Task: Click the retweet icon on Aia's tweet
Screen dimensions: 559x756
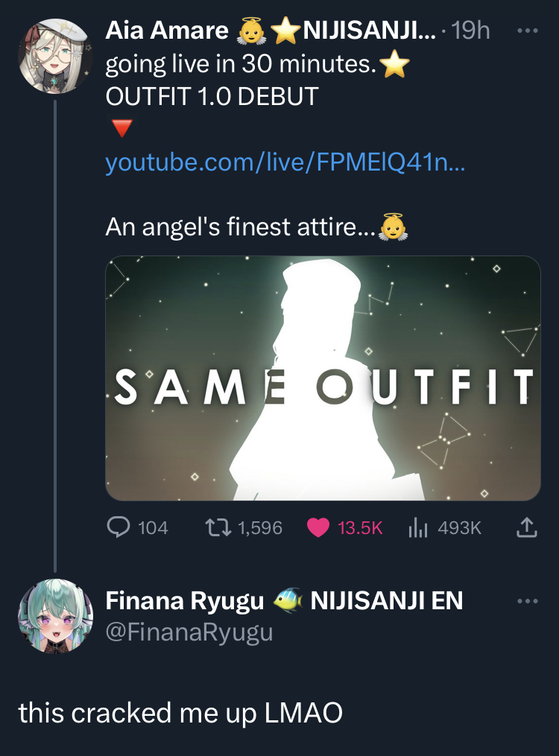Action: click(216, 527)
